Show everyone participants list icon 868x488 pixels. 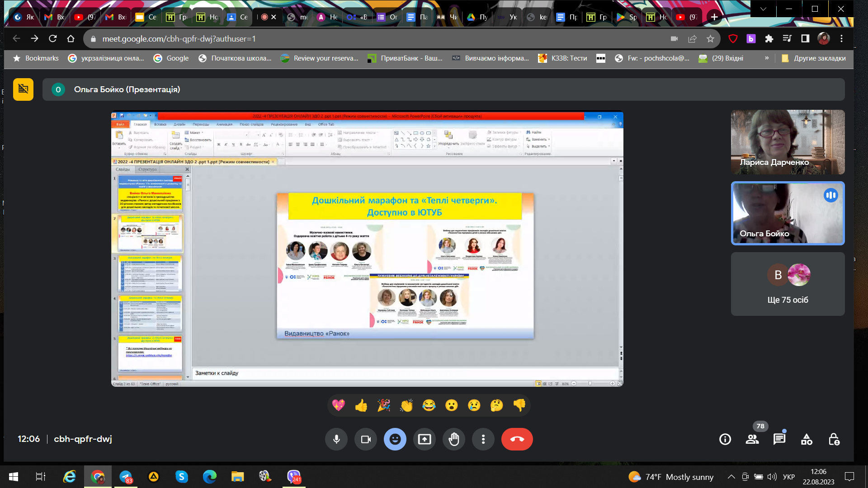click(752, 439)
